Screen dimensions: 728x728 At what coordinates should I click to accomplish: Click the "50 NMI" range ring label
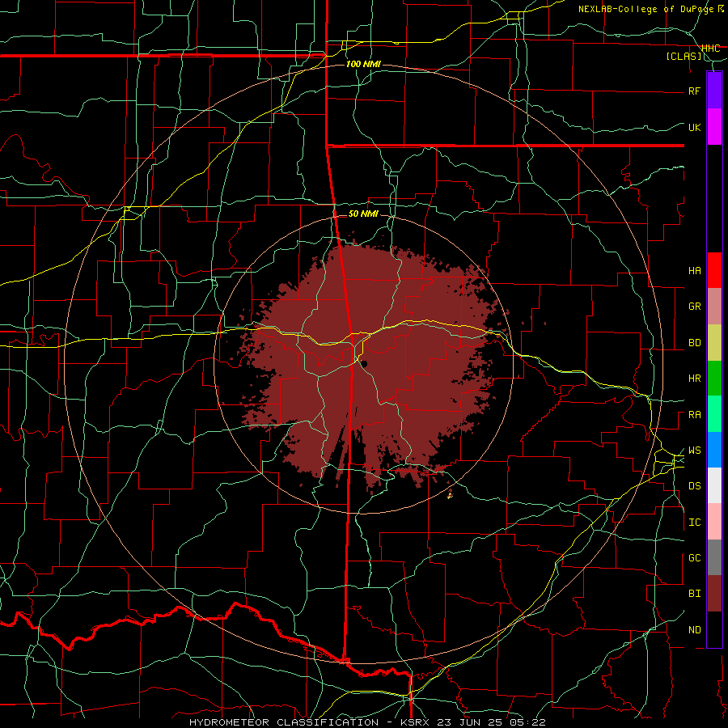pos(363,214)
